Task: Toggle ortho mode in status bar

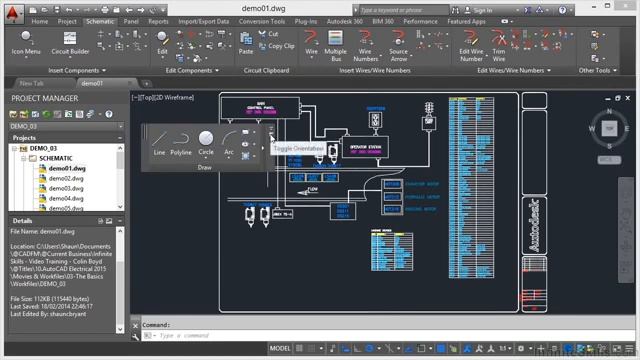Action: coord(357,349)
